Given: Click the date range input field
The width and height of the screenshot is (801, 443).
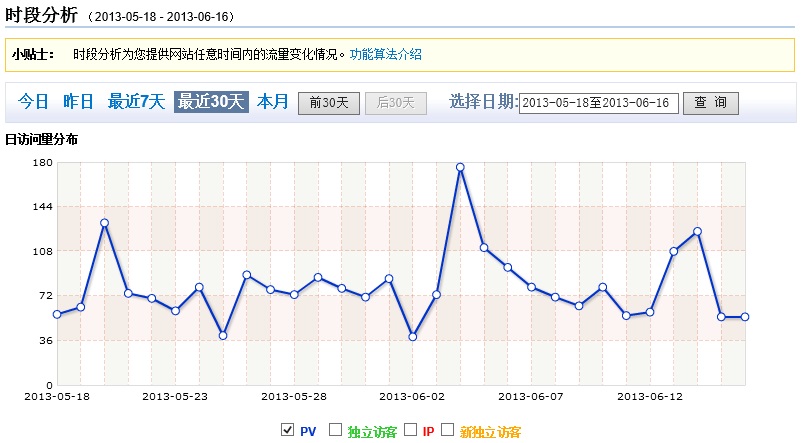Looking at the screenshot, I should click(598, 103).
